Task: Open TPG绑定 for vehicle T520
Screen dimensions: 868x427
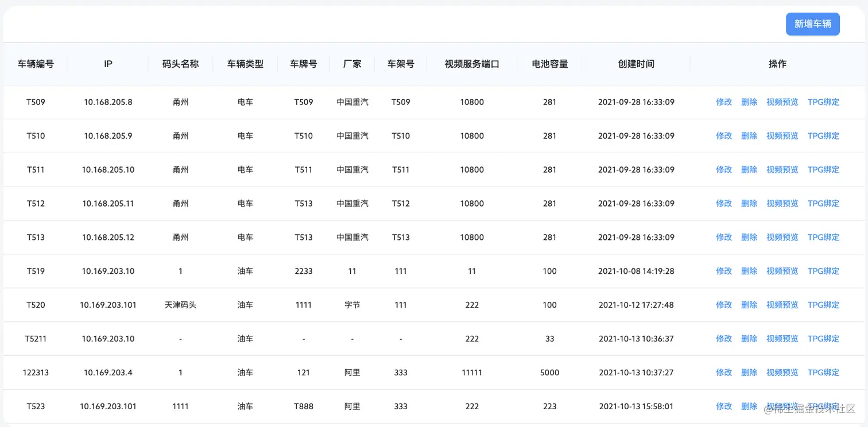Action: (823, 305)
